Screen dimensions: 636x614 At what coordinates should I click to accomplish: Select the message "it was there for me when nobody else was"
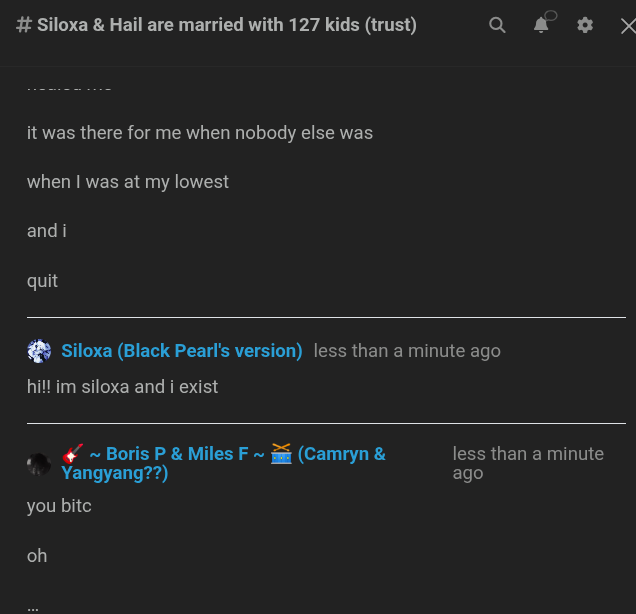[200, 133]
